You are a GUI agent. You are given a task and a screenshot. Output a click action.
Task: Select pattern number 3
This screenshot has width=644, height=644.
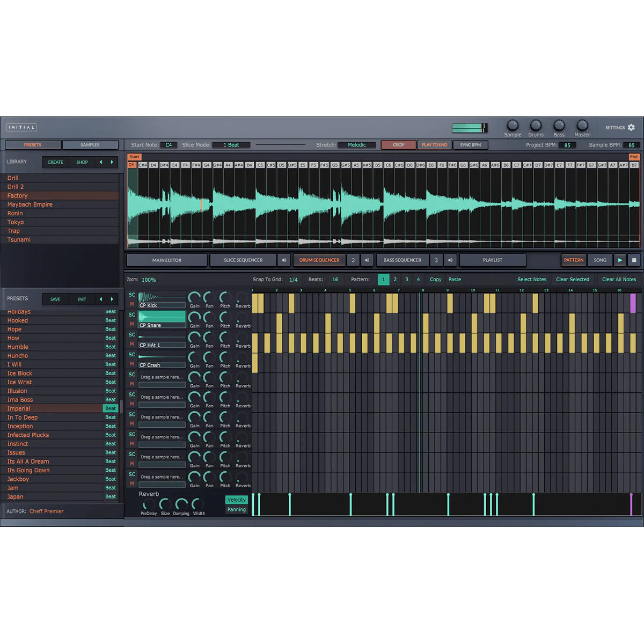[x=407, y=280]
